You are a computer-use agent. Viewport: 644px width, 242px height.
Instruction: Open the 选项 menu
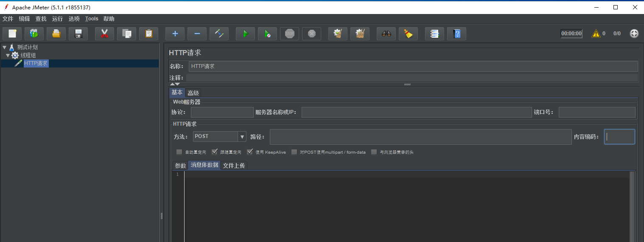point(74,19)
